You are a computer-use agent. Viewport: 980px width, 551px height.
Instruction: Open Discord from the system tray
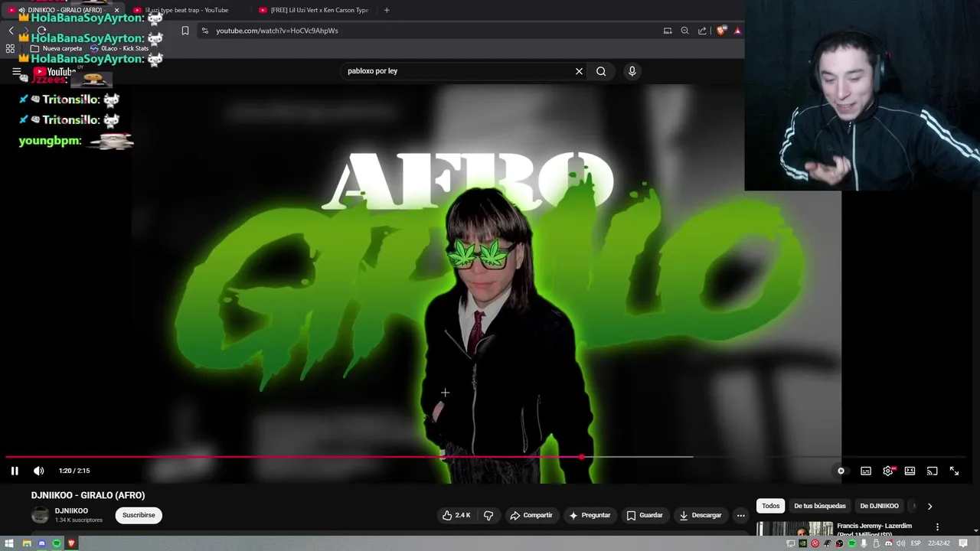click(x=889, y=543)
